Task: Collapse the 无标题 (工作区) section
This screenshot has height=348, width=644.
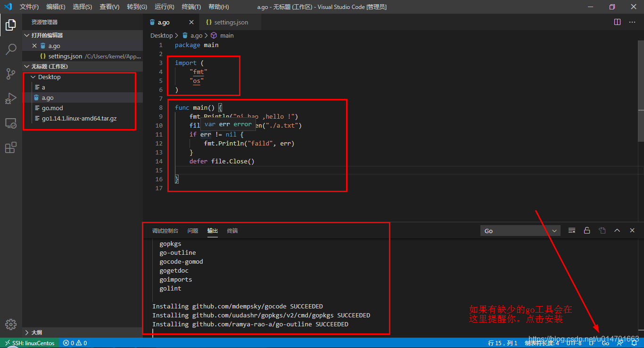Action: (x=83, y=66)
